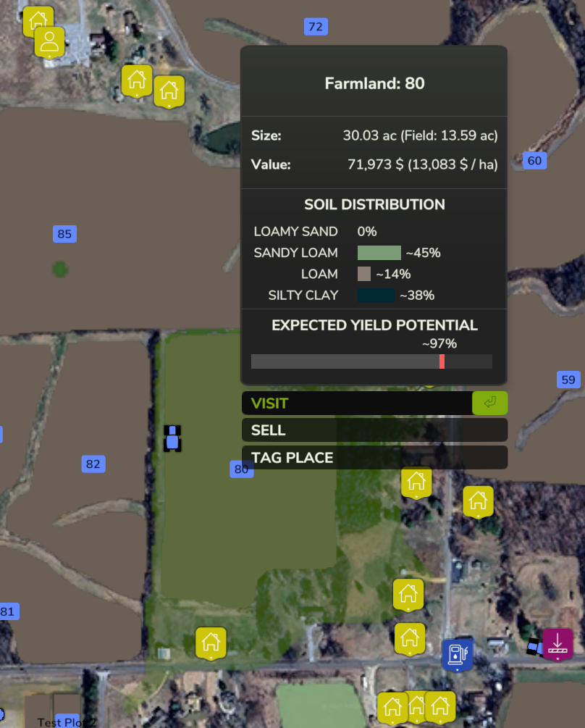This screenshot has height=728, width=585.
Task: Select field number marker 59
Action: (x=568, y=380)
